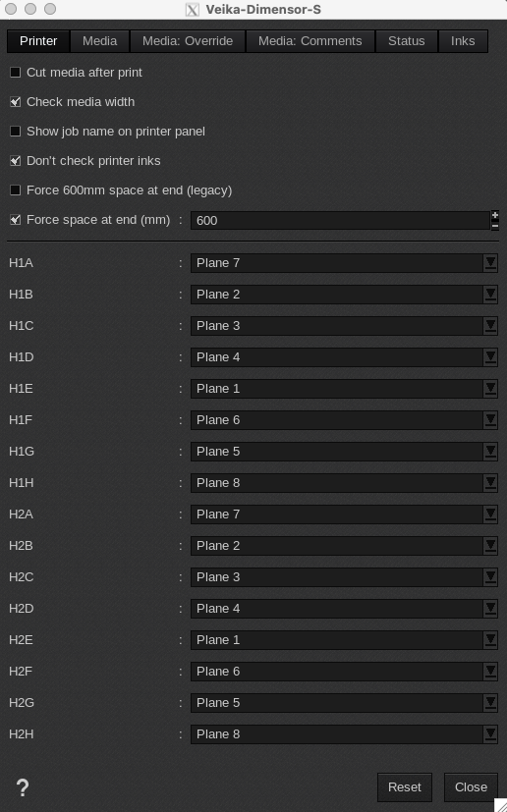Screen dimensions: 507x812
Task: Open the H1E plane dropdown arrow
Action: click(490, 389)
